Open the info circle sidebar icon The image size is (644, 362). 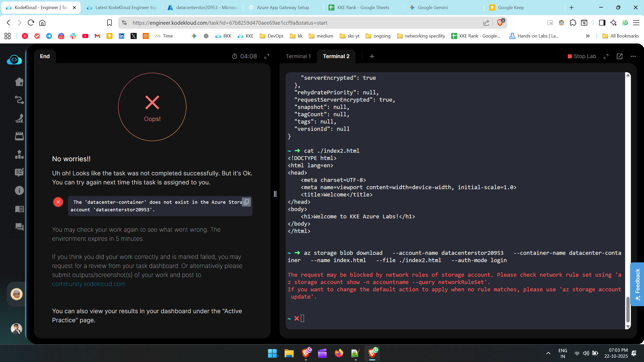[x=19, y=190]
